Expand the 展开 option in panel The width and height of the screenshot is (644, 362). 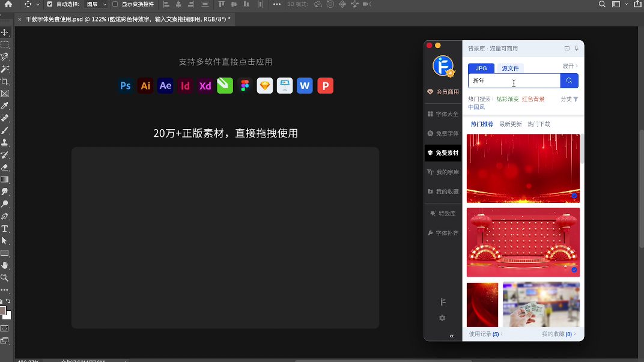pyautogui.click(x=570, y=66)
